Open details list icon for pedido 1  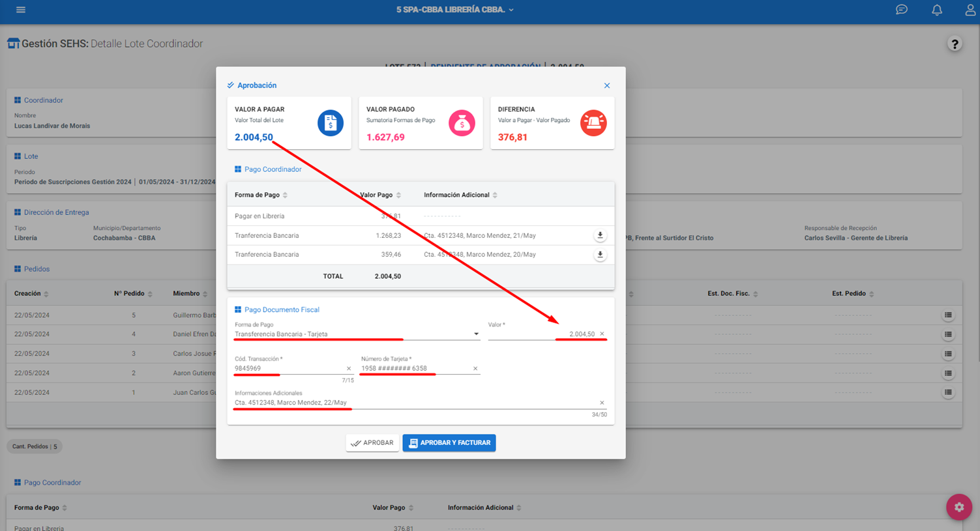pos(948,392)
